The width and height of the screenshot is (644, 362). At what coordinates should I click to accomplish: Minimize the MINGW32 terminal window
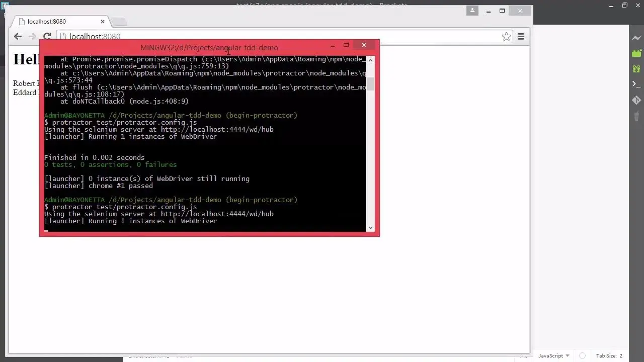click(333, 46)
